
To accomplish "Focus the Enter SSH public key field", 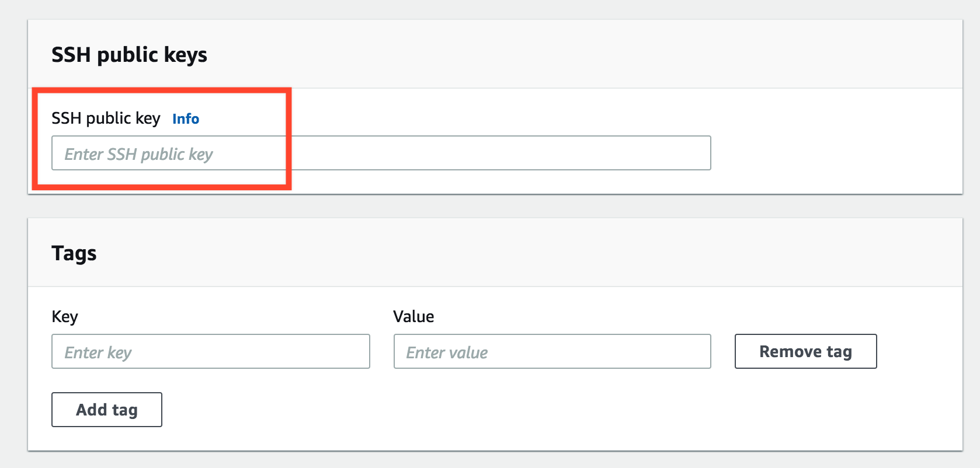I will click(x=381, y=153).
